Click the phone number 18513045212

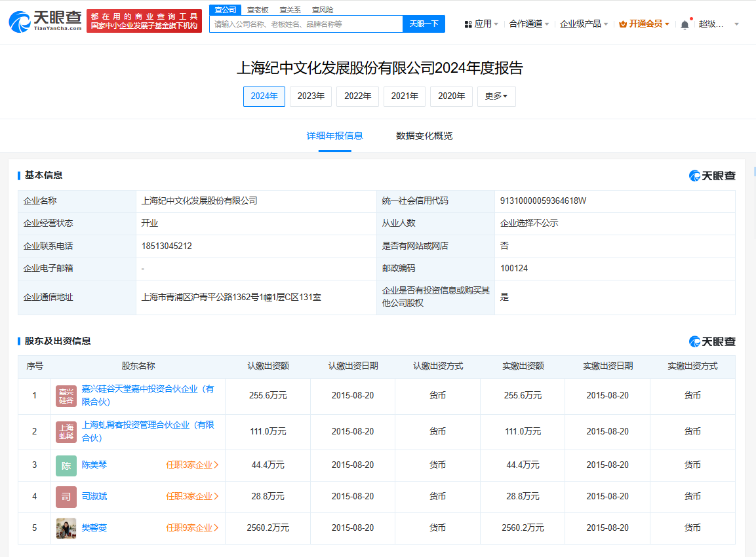pyautogui.click(x=167, y=246)
